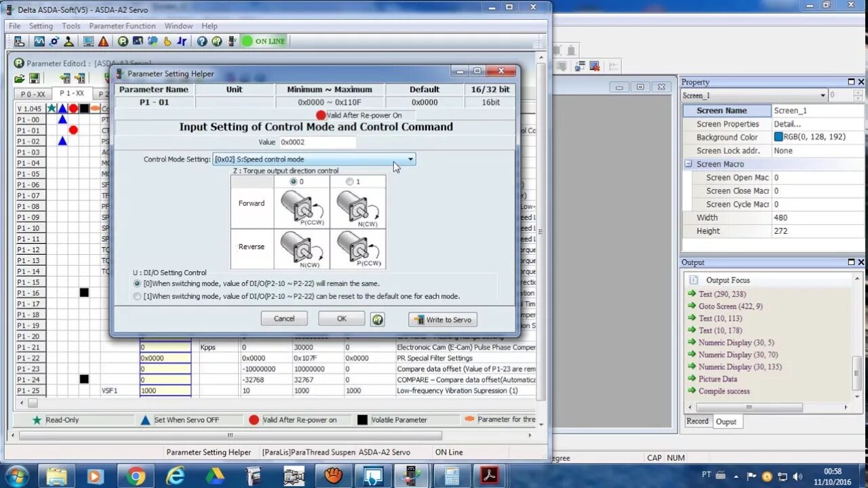The height and width of the screenshot is (488, 868).
Task: Open the red warning alarm icon
Action: coord(103,41)
